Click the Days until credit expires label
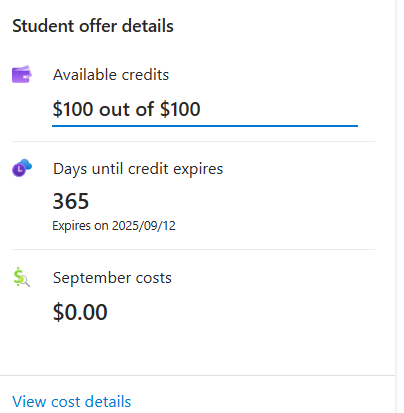The width and height of the screenshot is (404, 413). (x=138, y=169)
